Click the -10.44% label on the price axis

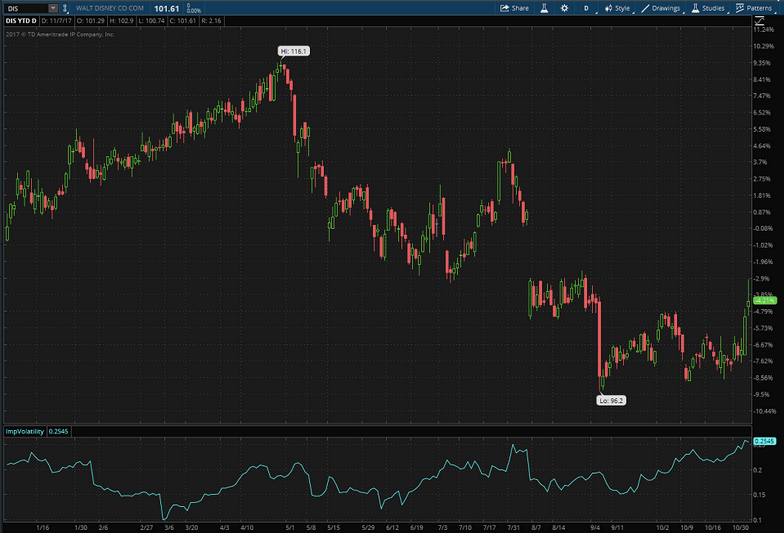click(x=764, y=411)
